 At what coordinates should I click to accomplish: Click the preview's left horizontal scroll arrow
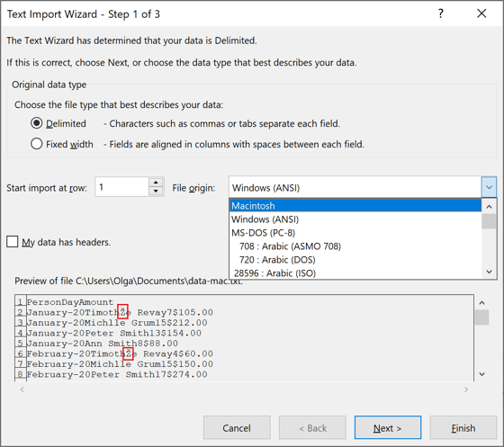tap(22, 389)
